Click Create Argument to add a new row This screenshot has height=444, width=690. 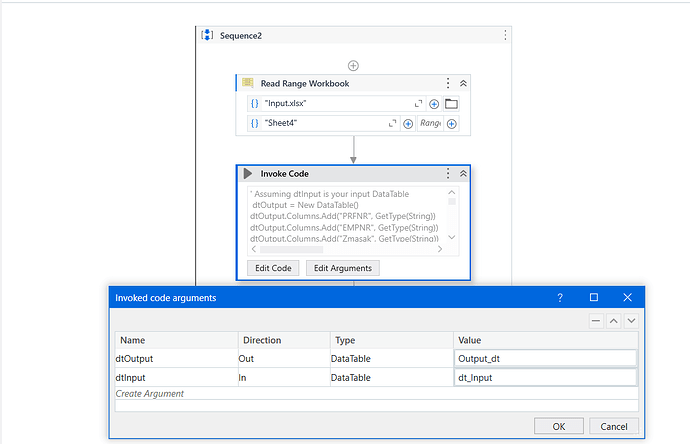click(150, 393)
